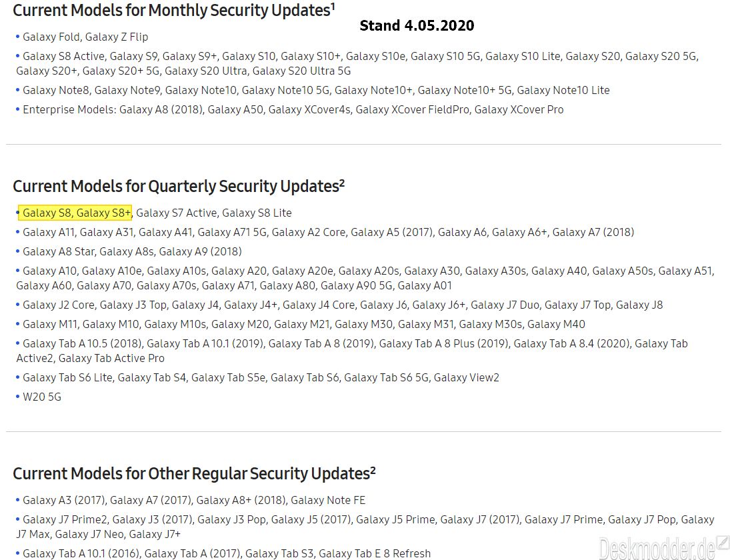The height and width of the screenshot is (560, 730).
Task: Click Galaxy Note8 in the monthly list
Action: click(56, 90)
